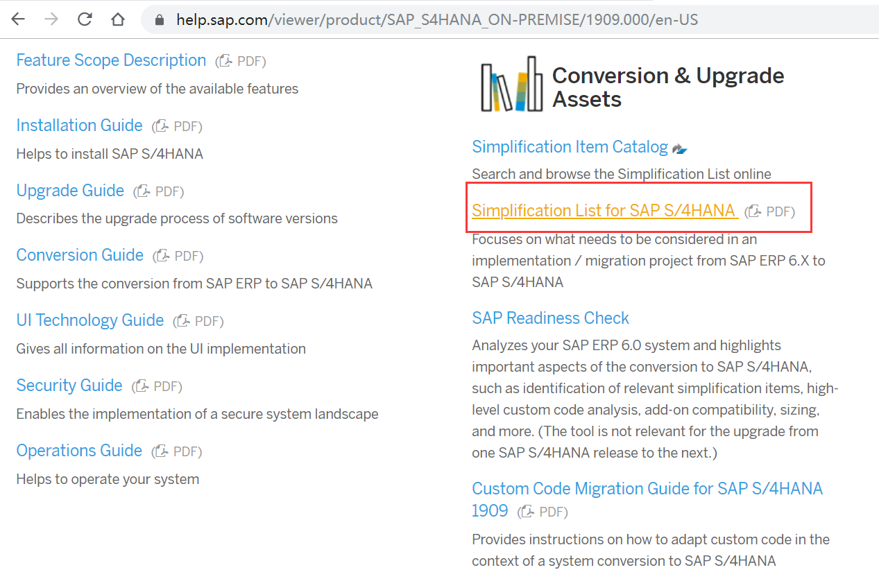The width and height of the screenshot is (879, 588).
Task: Reload the current help.sap.com page
Action: point(85,20)
